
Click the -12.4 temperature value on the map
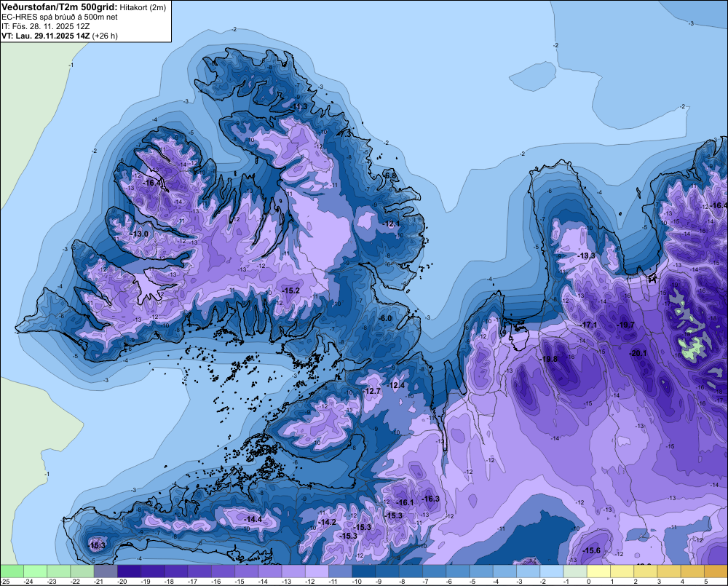pyautogui.click(x=397, y=385)
